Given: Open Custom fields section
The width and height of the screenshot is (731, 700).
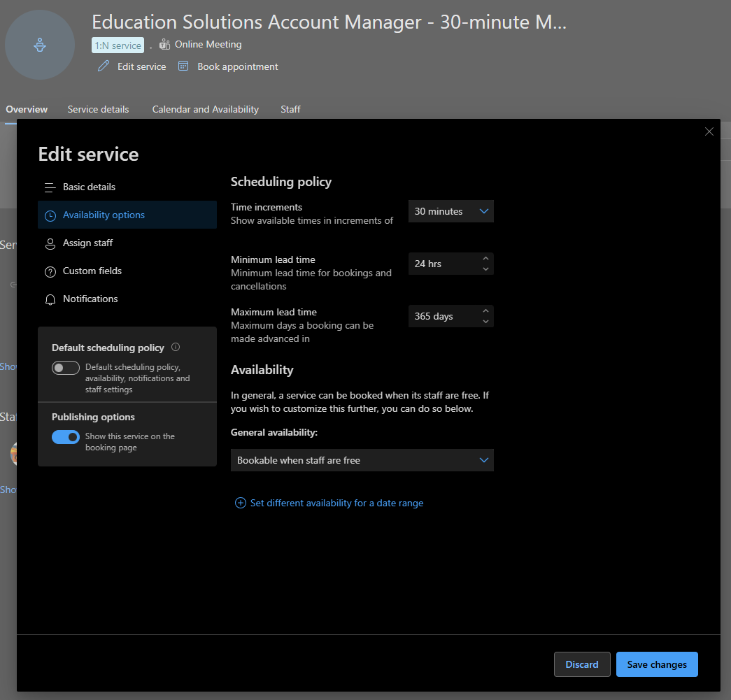Looking at the screenshot, I should coord(127,271).
